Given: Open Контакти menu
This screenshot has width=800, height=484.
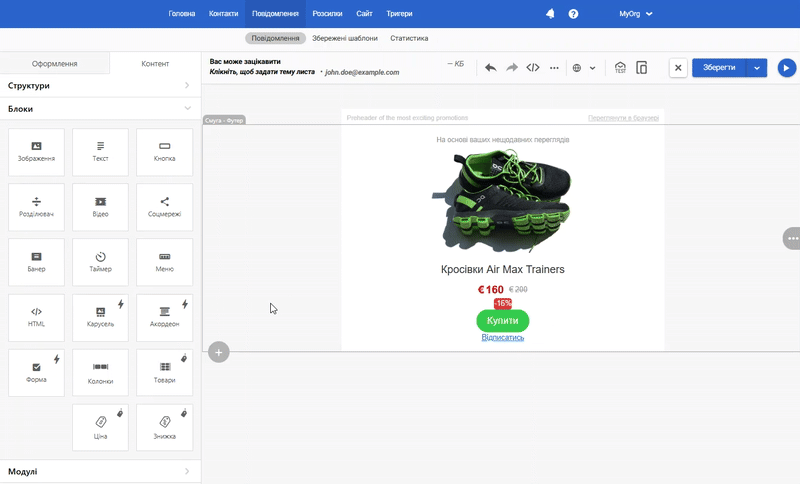Looking at the screenshot, I should click(x=223, y=14).
